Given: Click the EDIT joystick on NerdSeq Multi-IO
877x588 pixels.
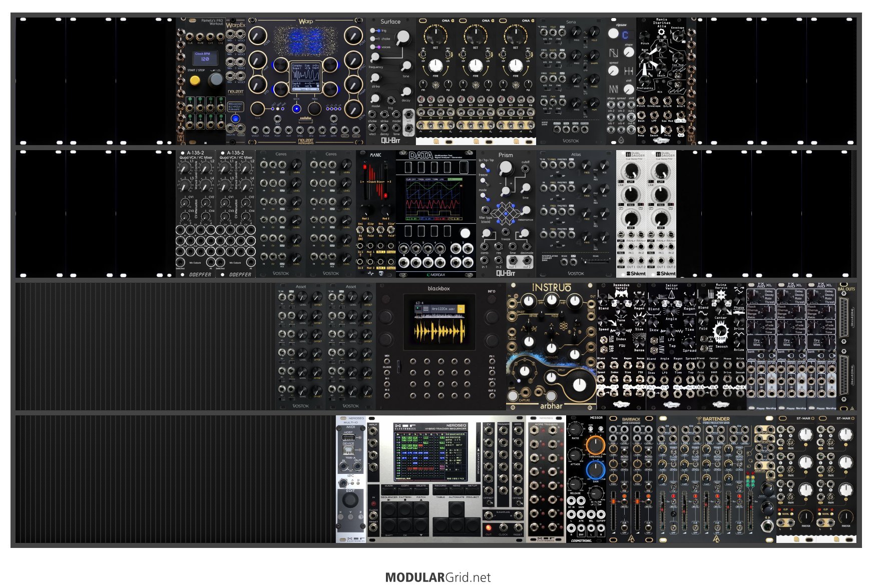Looking at the screenshot, I should [x=350, y=500].
